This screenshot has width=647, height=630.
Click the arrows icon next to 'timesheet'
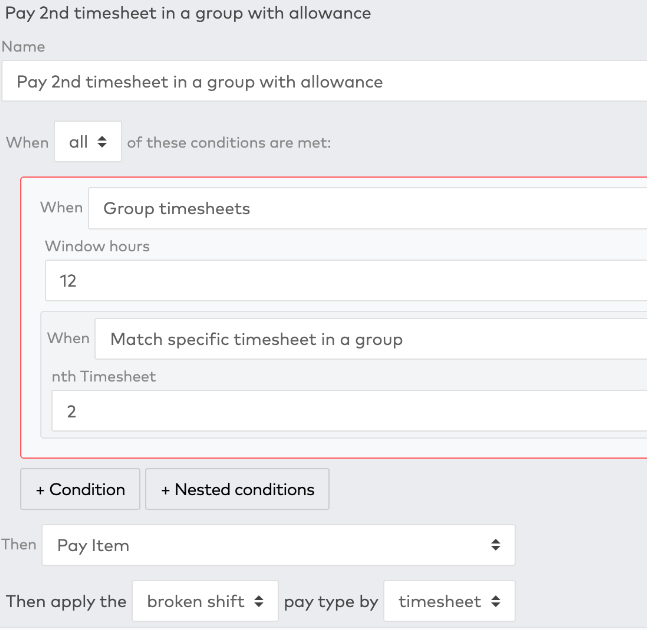(496, 601)
